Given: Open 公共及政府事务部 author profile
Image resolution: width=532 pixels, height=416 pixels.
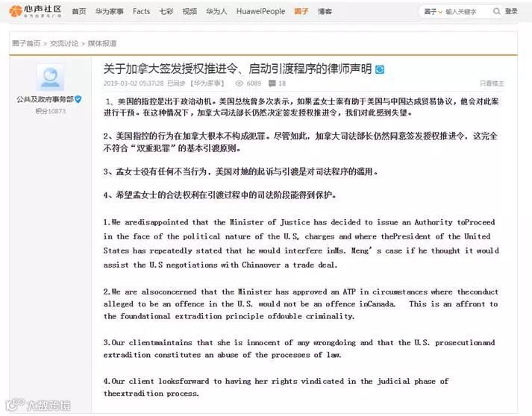Looking at the screenshot, I should 45,99.
